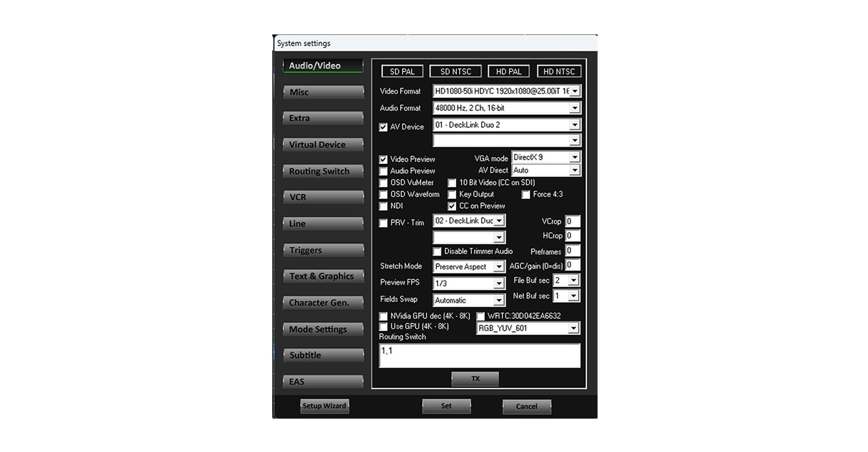Open the RGB_YUV_601 color space dropdown
This screenshot has width=868, height=452.
(573, 328)
